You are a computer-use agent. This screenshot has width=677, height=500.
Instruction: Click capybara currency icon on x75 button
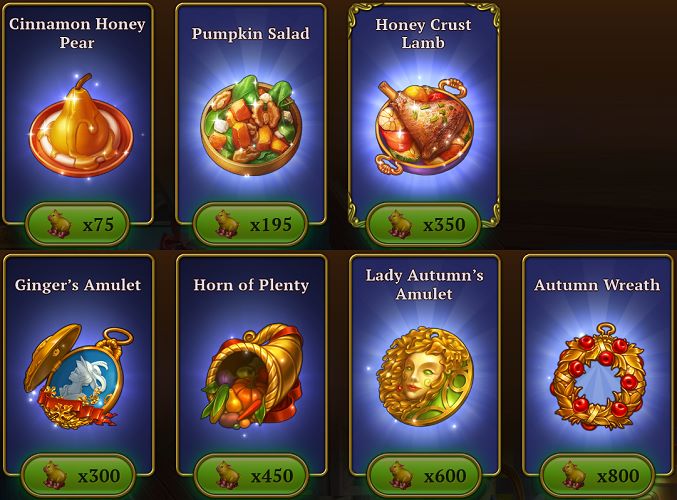click(x=60, y=224)
